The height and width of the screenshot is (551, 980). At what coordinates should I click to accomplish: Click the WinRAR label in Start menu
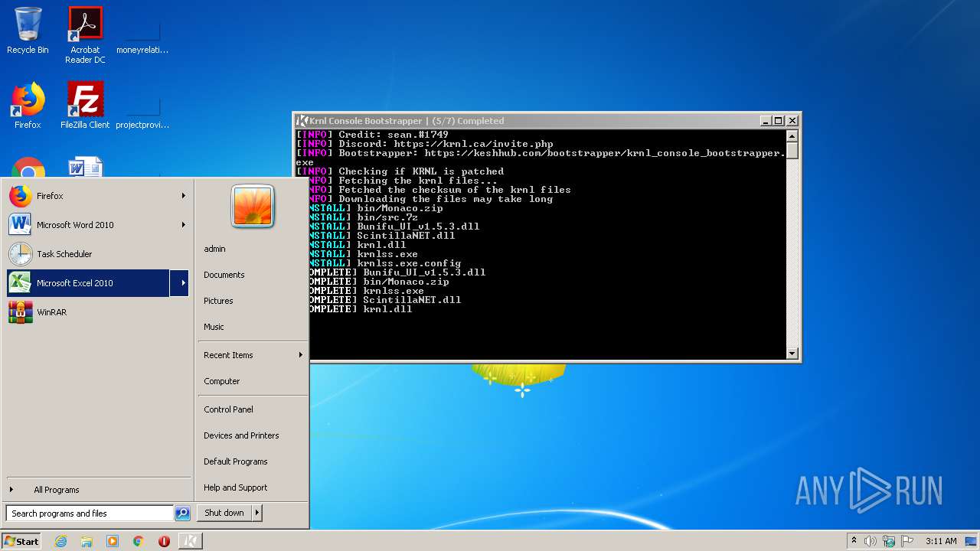pos(51,312)
